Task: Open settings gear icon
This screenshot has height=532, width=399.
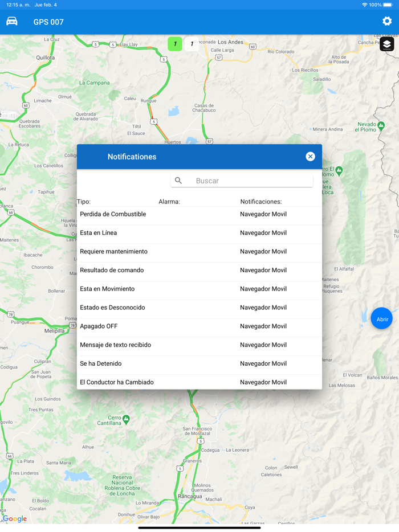Action: tap(387, 22)
